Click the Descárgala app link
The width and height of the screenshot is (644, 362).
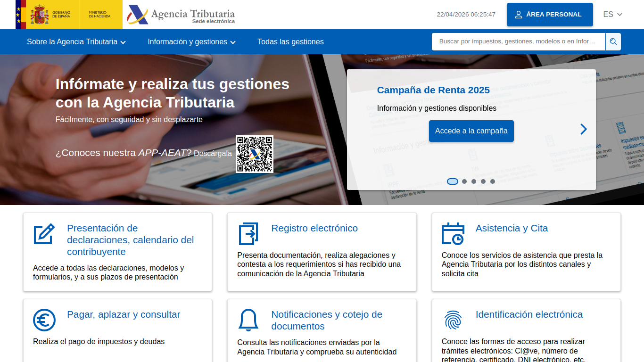click(x=213, y=154)
